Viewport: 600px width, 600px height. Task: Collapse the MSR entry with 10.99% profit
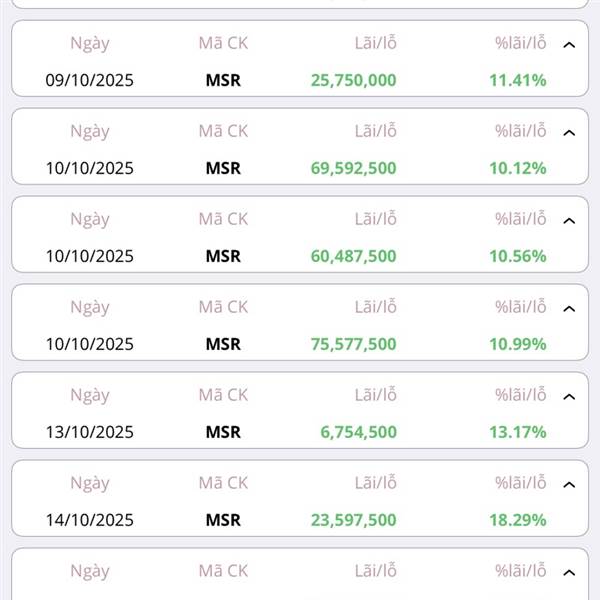(569, 309)
